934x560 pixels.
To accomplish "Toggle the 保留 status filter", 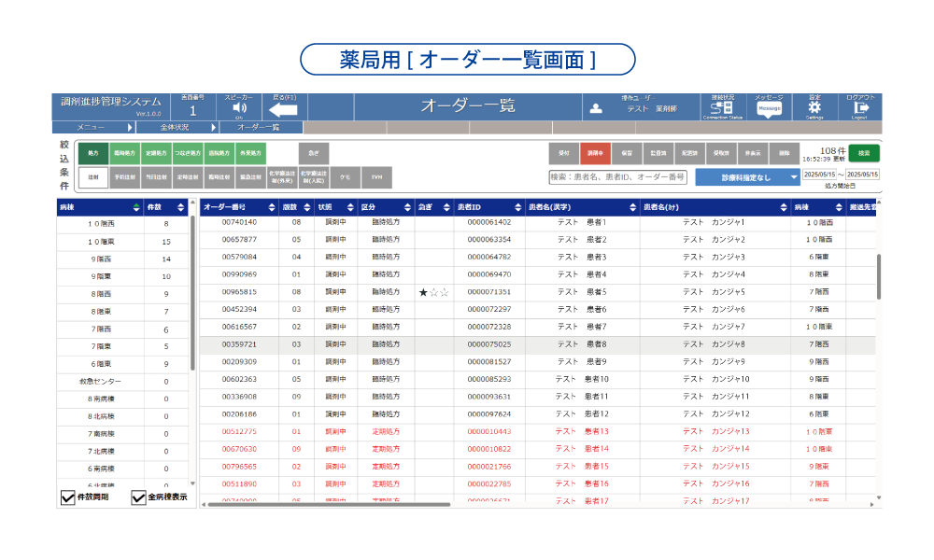I will coord(627,154).
